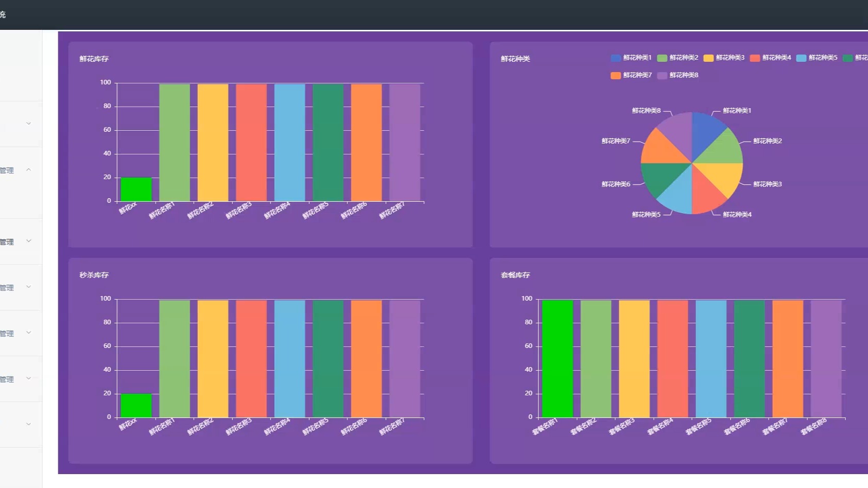Select the dark green 鲜花种类6 pie slice
This screenshot has width=868, height=488.
(x=661, y=176)
